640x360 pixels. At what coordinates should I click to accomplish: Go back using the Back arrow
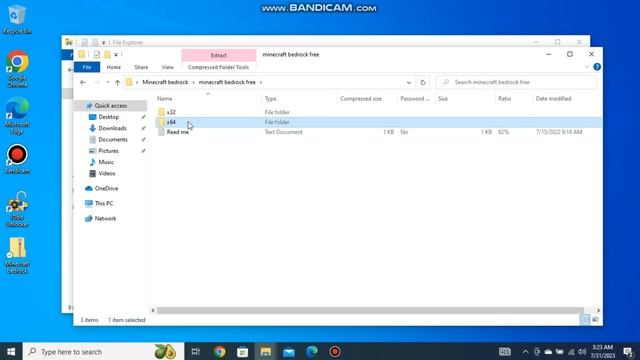(x=83, y=82)
